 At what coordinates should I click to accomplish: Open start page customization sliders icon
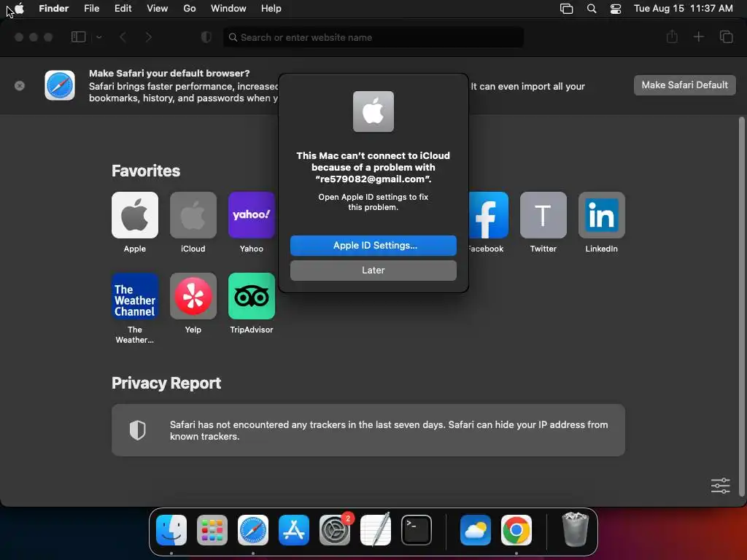[x=720, y=486]
